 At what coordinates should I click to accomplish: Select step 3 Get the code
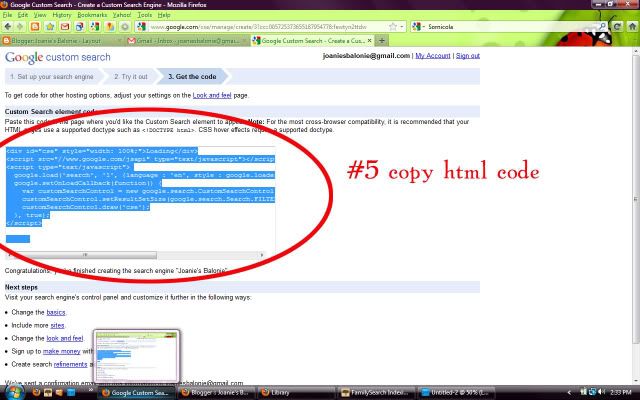coord(192,77)
